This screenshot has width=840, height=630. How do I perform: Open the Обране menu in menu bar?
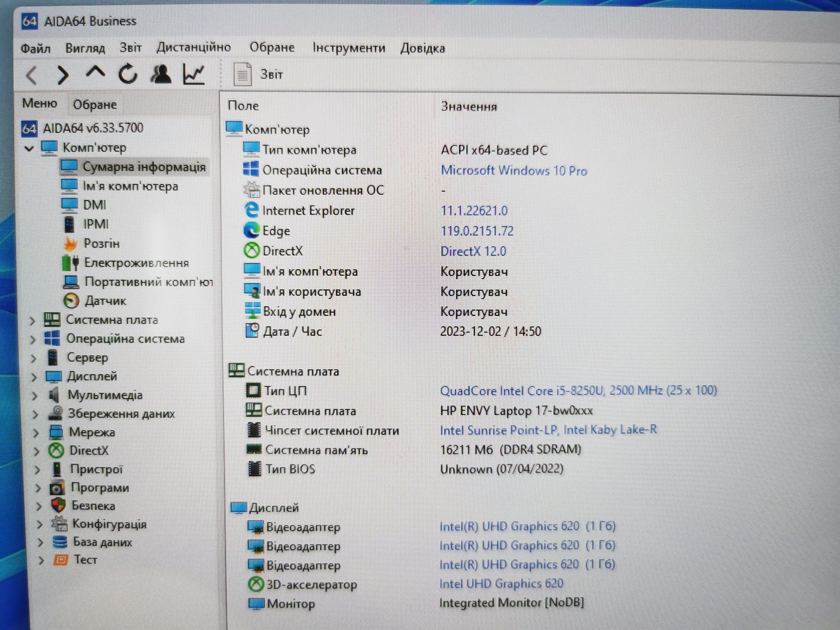(272, 47)
